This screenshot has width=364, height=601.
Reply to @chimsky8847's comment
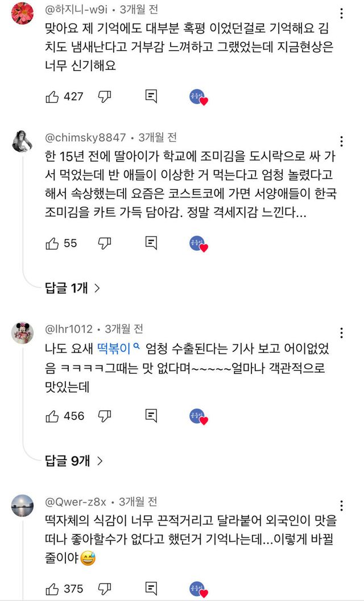point(151,243)
